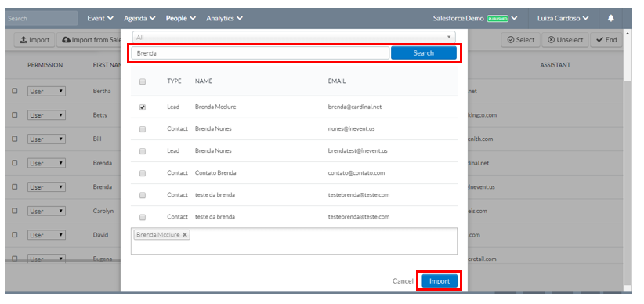
Task: Click the brenda@cardinal.net email
Action: tap(354, 107)
